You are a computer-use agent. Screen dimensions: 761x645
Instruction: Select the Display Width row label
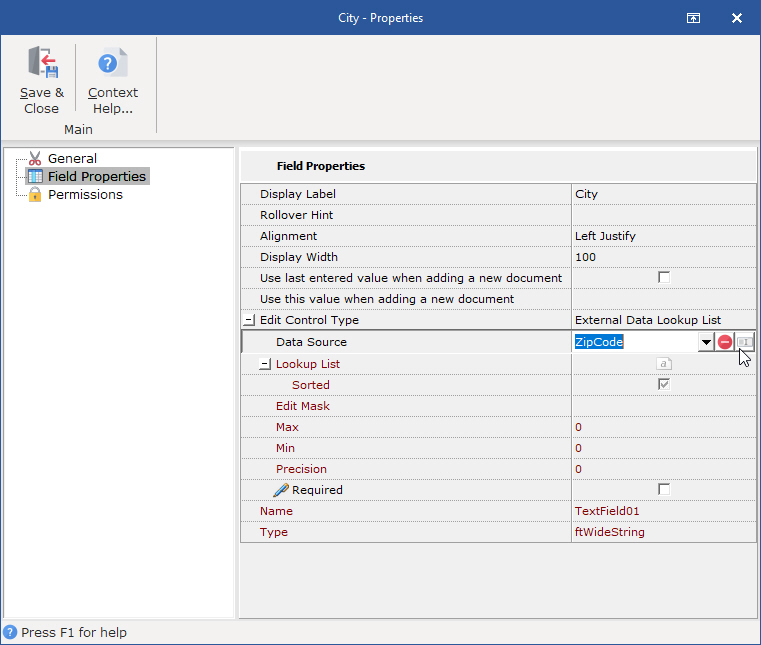[298, 257]
